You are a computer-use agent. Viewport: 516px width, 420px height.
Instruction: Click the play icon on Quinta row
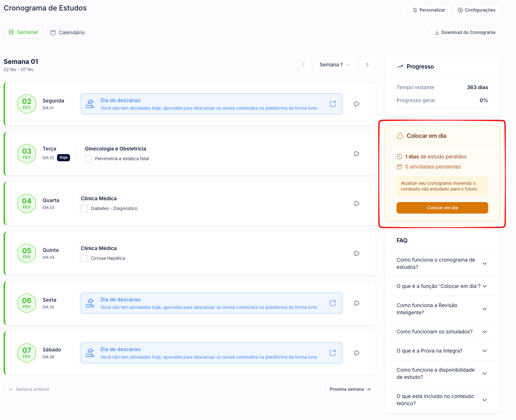point(357,253)
